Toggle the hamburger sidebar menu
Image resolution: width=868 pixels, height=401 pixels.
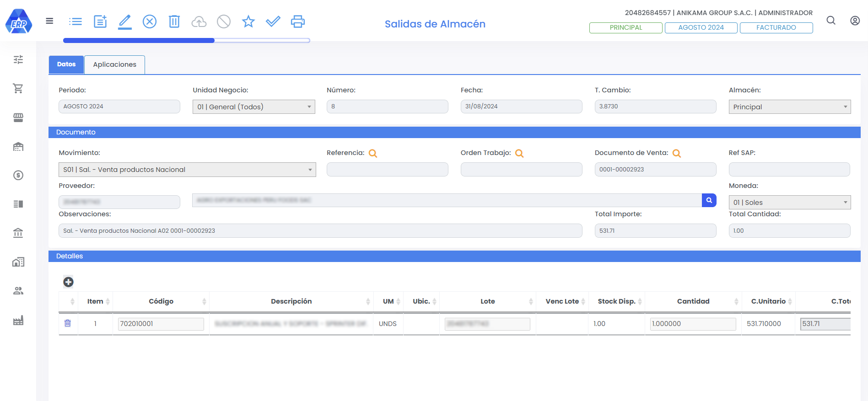[x=49, y=21]
